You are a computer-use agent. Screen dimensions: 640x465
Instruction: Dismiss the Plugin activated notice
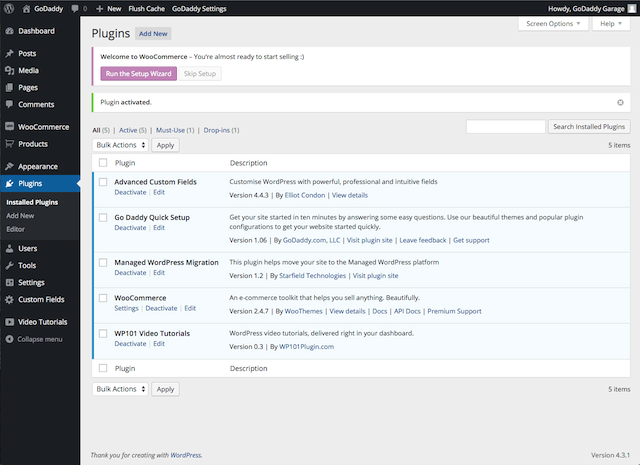coord(620,102)
